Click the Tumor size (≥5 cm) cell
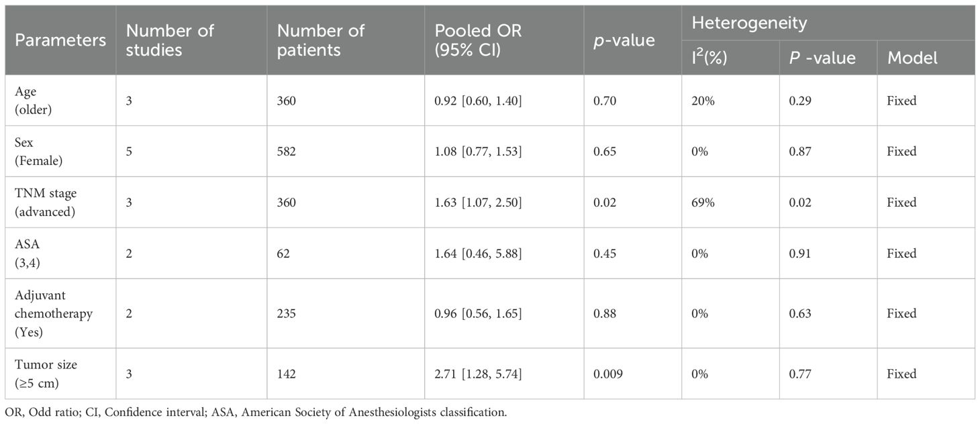The height and width of the screenshot is (424, 980). click(46, 374)
